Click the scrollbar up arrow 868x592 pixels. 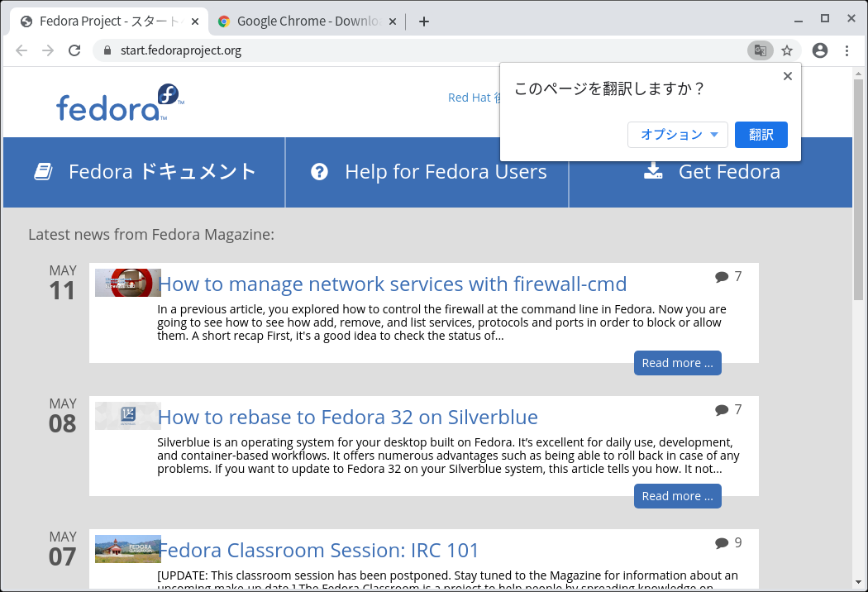859,73
